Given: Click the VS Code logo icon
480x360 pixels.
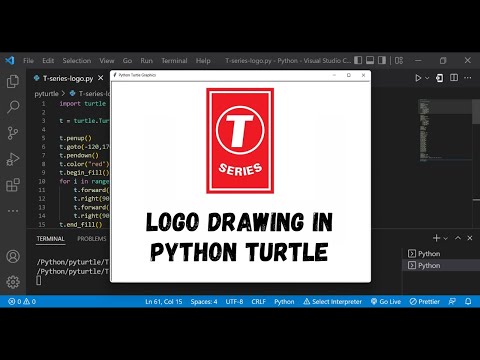Looking at the screenshot, I should point(10,60).
